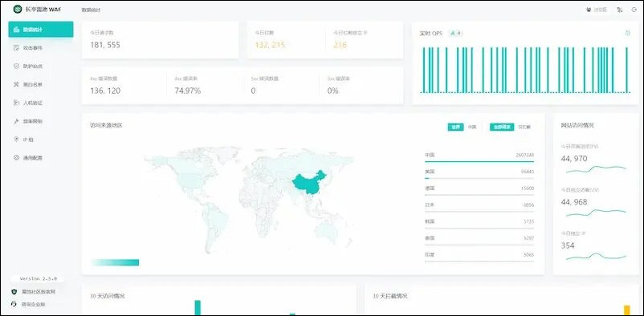644x316 pixels.
Task: Switch the map view to 世界
Action: coord(456,128)
